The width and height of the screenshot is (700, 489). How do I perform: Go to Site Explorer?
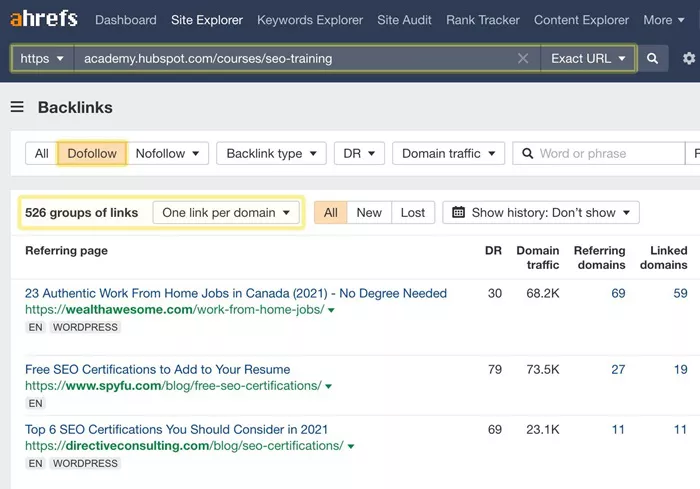(x=207, y=20)
